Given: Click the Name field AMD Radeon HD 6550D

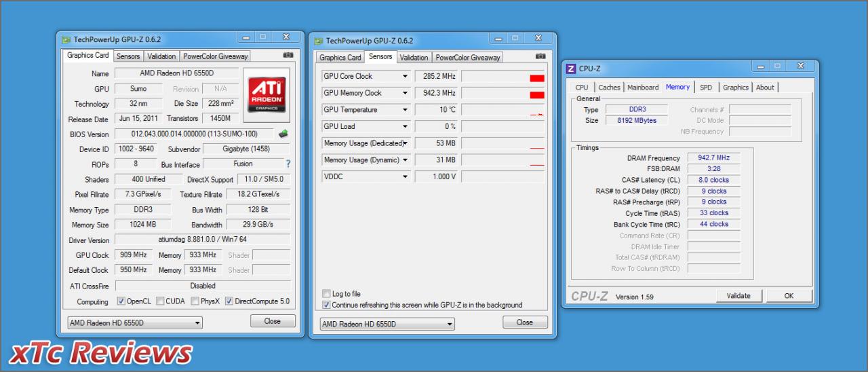Looking at the screenshot, I should [x=176, y=73].
